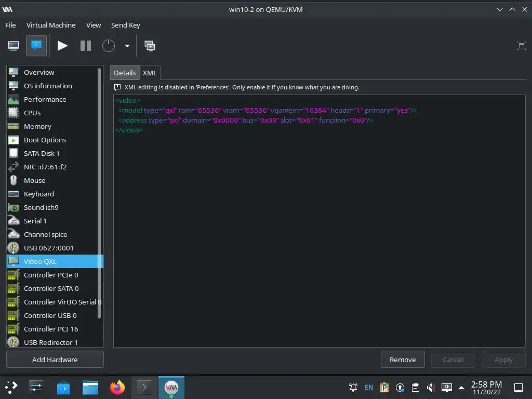
Task: Show virtual hardware details view
Action: tap(36, 46)
